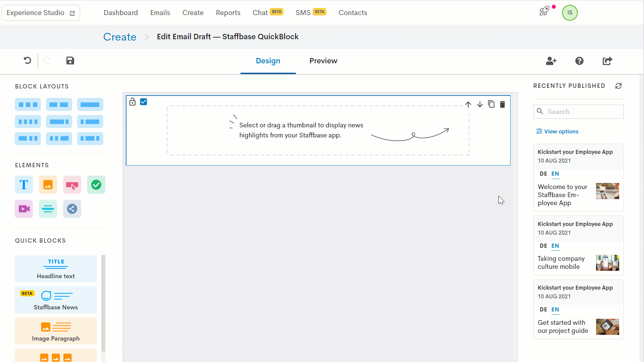This screenshot has width=644, height=362.
Task: Switch to the Design tab
Action: pos(268,61)
